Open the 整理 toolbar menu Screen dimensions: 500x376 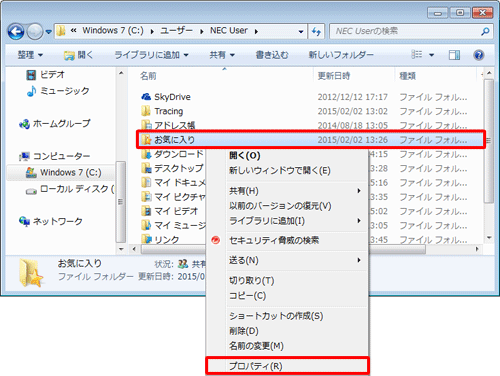tap(30, 55)
